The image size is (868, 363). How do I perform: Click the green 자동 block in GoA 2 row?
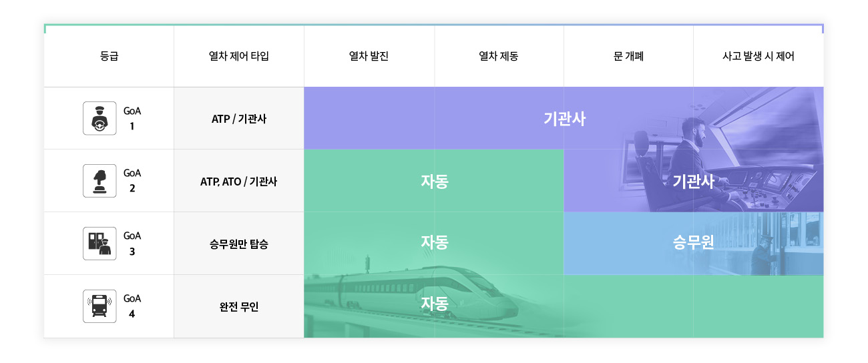tap(434, 181)
